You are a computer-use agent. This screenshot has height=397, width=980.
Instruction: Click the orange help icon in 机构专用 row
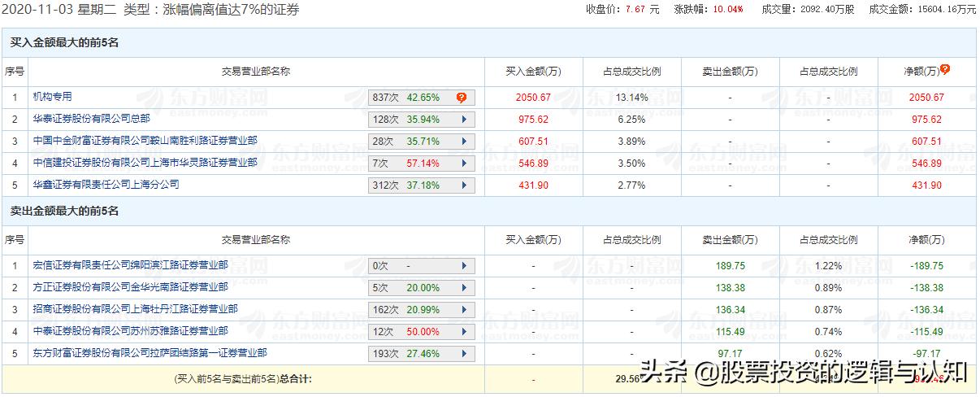[462, 98]
